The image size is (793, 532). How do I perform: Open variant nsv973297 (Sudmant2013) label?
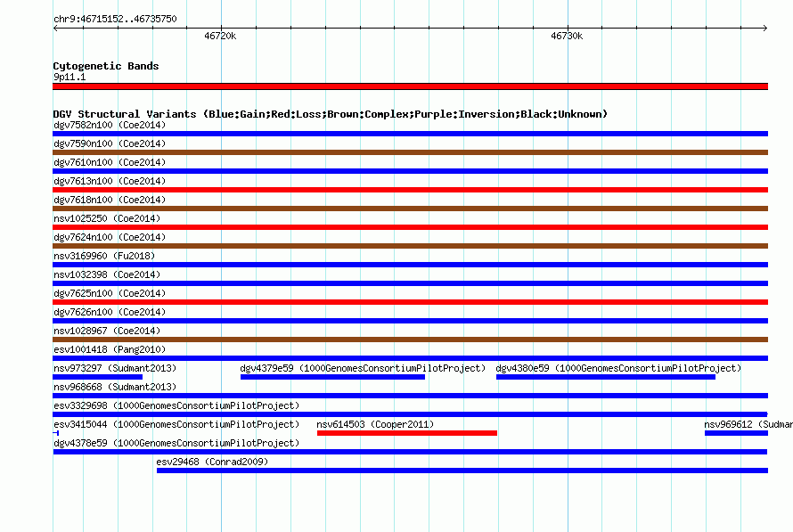tap(115, 368)
